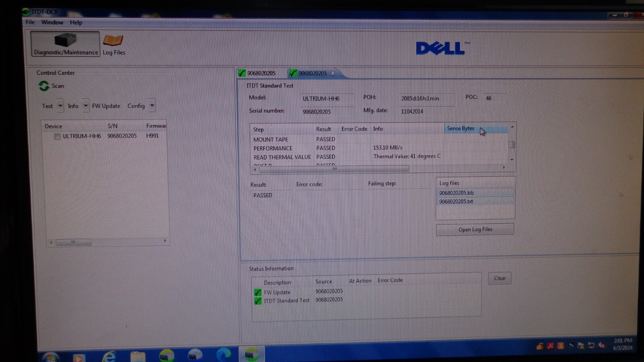The height and width of the screenshot is (362, 644).
Task: Click the Device column header
Action: pos(54,126)
